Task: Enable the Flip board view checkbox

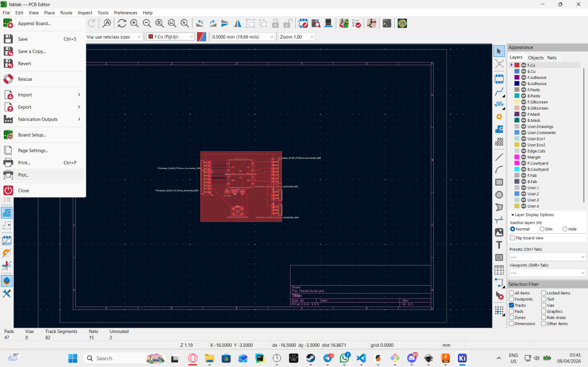Action: point(512,238)
